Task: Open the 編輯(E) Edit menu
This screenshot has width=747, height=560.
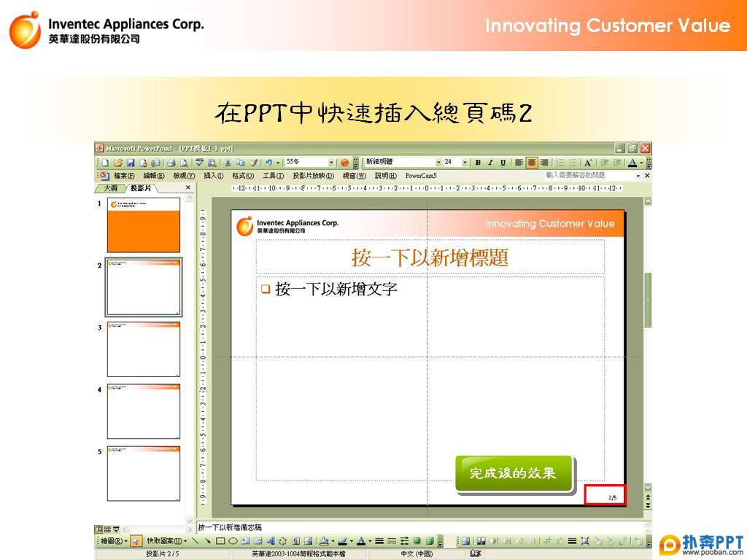Action: click(x=153, y=176)
